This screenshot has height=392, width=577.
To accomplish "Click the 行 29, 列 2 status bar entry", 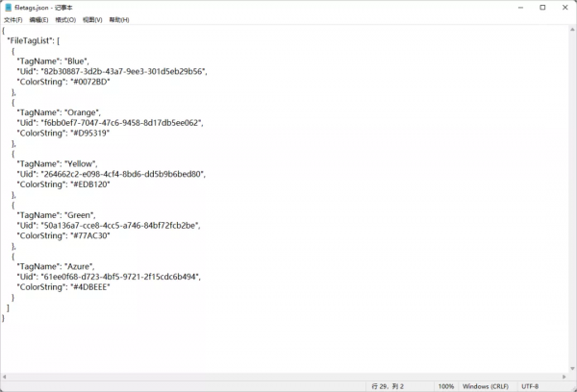I will (x=388, y=386).
